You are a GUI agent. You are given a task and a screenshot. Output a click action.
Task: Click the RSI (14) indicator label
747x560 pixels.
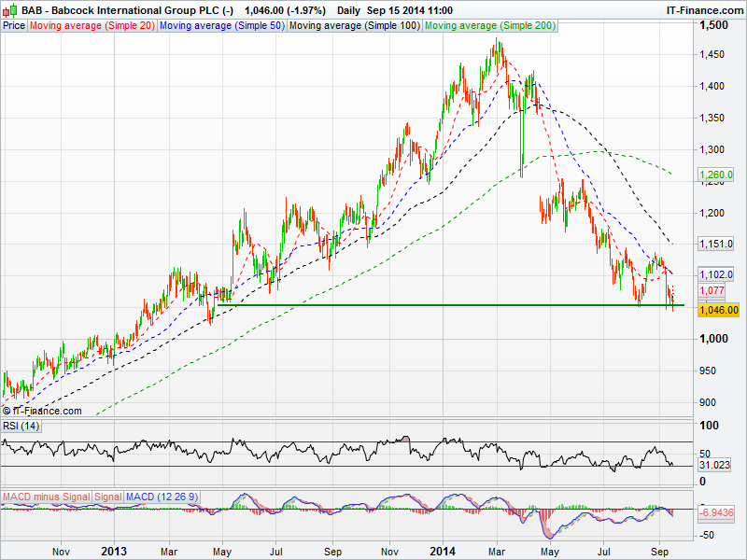tap(20, 427)
